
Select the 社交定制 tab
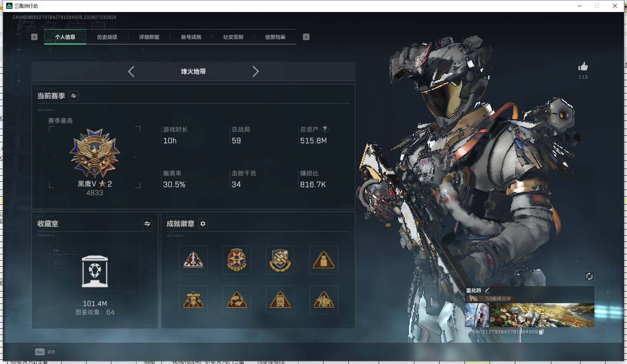[233, 37]
